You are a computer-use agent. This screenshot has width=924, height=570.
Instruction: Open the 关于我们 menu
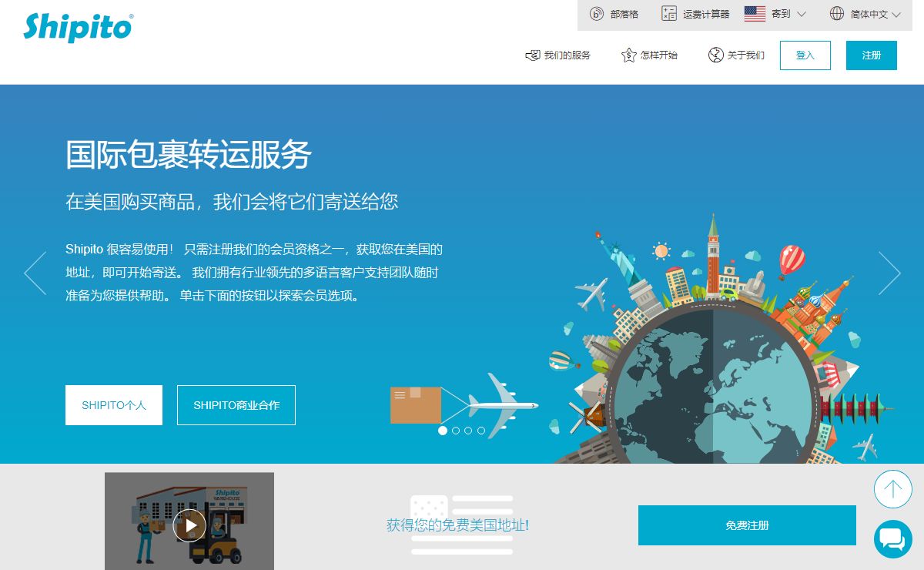click(x=745, y=55)
